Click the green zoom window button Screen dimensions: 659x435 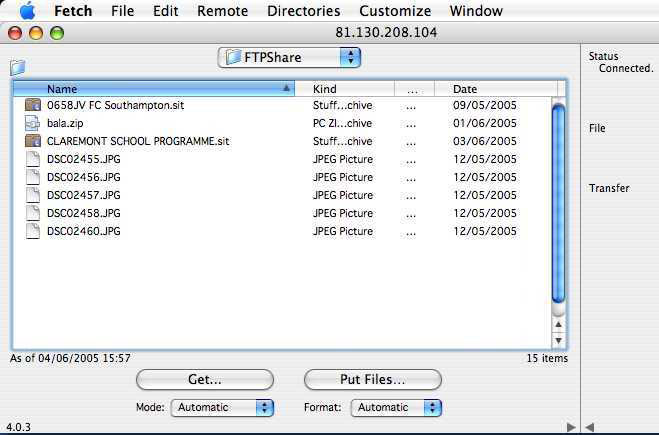click(x=57, y=33)
